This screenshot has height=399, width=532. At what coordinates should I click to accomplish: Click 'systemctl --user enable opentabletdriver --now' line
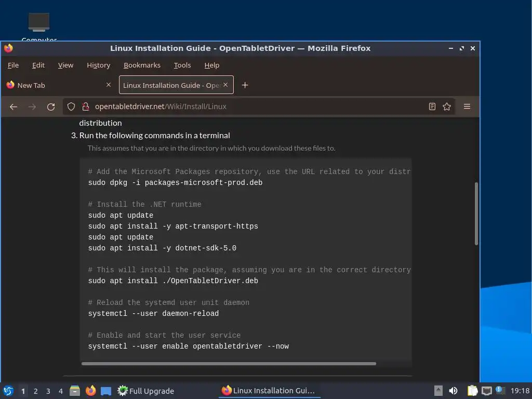[188, 347]
